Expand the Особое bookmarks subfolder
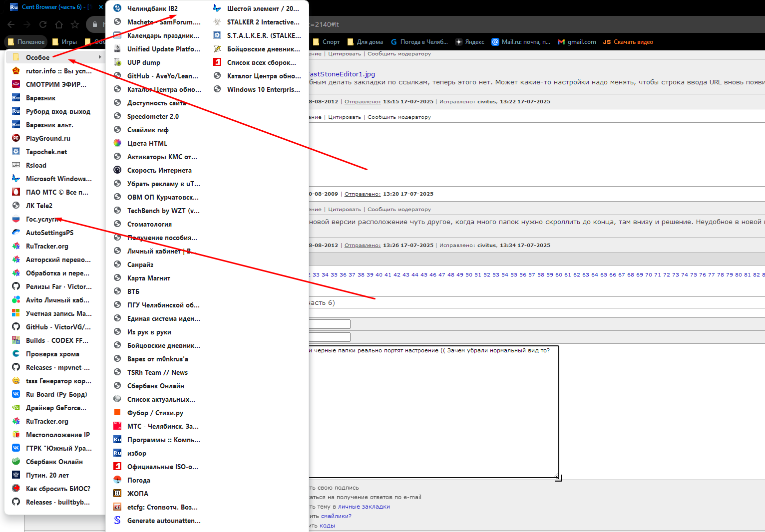This screenshot has height=532, width=765. click(x=56, y=57)
